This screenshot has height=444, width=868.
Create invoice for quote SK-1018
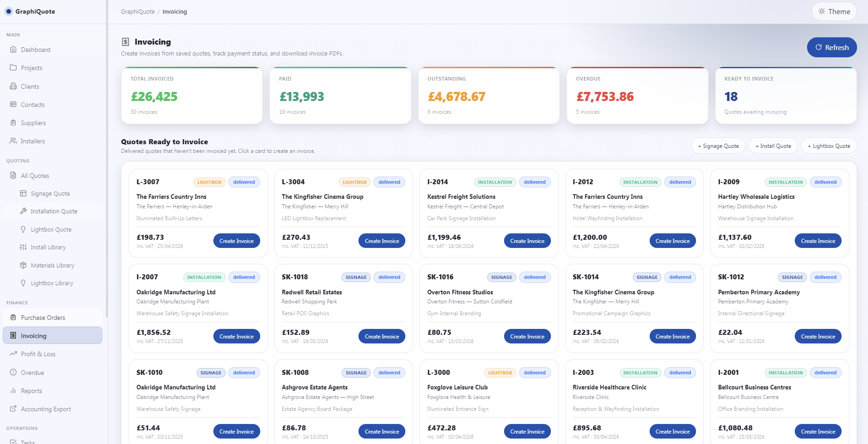coord(382,336)
